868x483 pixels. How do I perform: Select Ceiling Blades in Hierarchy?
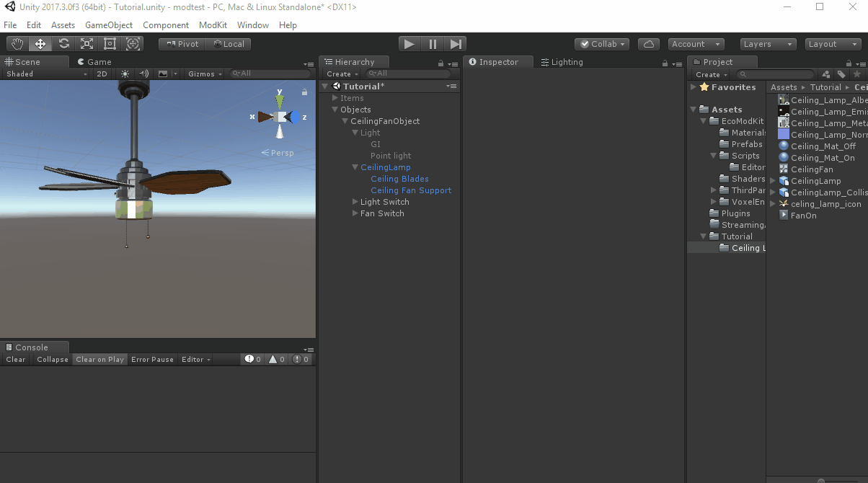coord(399,179)
